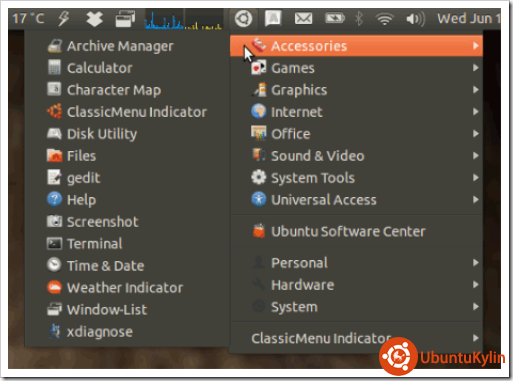
Task: Expand the Internet submenu arrow
Action: (476, 112)
